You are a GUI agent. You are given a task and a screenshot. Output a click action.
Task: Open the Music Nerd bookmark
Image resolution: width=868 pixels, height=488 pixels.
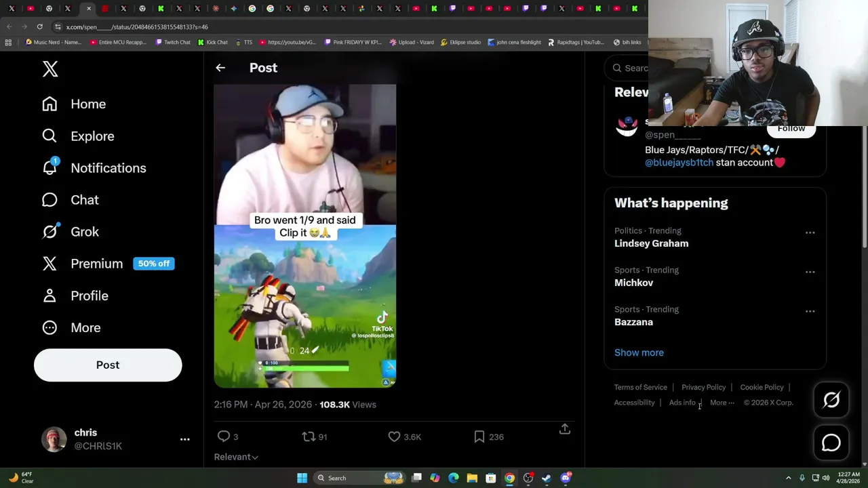[53, 42]
